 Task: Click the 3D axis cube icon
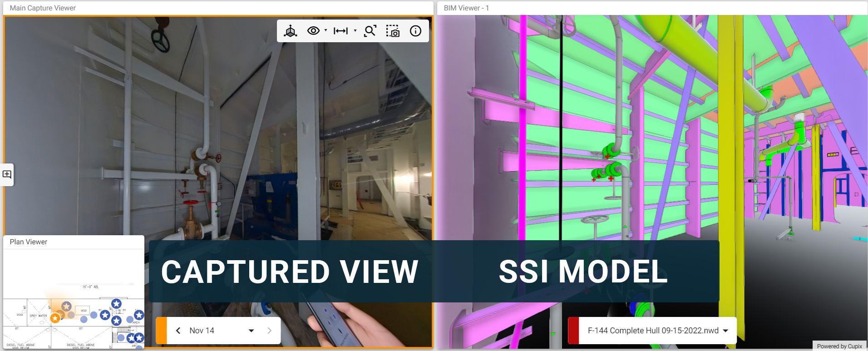(291, 31)
